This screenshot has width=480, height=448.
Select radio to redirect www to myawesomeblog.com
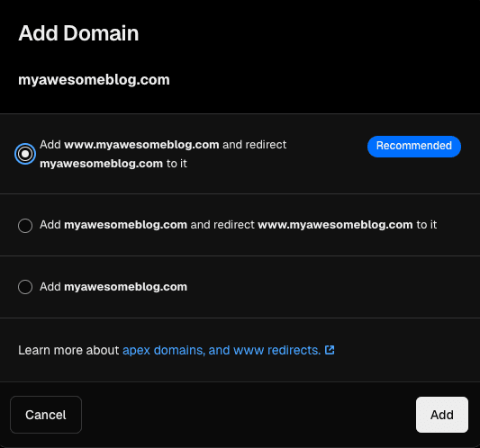(x=25, y=226)
